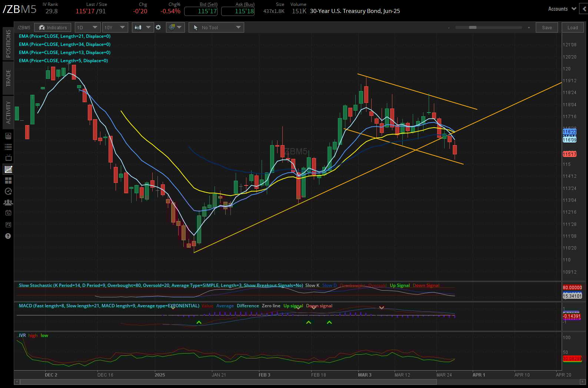Open the watchlist list icon in sidebar
Screen dimensions: 588x388
point(8,147)
